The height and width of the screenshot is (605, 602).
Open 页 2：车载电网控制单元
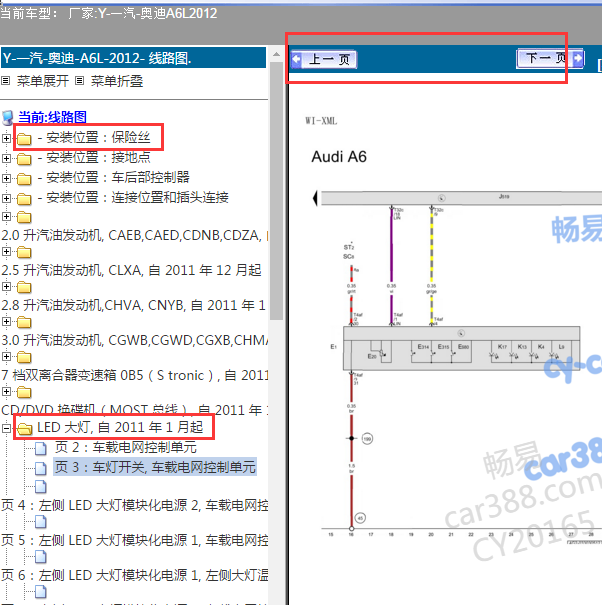click(126, 447)
